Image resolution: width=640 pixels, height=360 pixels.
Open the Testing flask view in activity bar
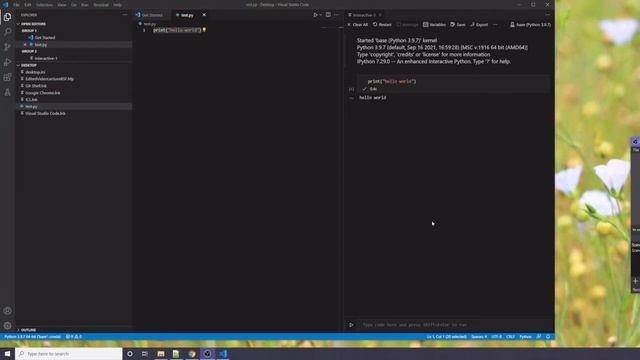[7, 92]
